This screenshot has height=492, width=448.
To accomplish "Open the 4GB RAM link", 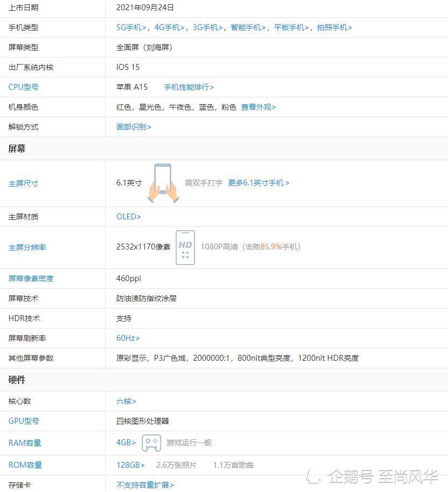I will (x=126, y=443).
